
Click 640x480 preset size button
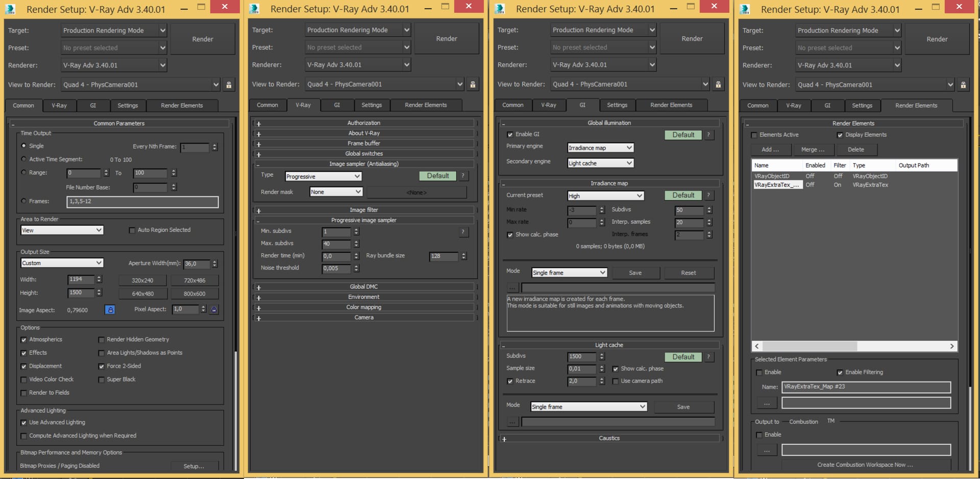[x=143, y=294]
